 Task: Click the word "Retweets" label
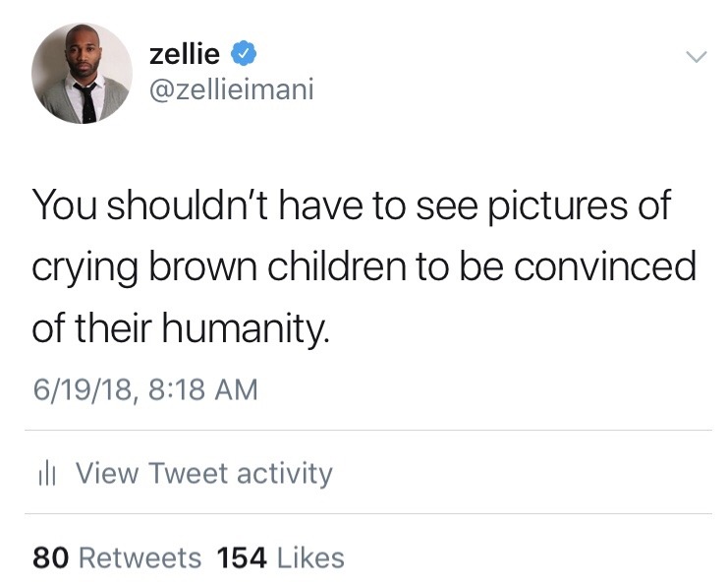pyautogui.click(x=139, y=558)
